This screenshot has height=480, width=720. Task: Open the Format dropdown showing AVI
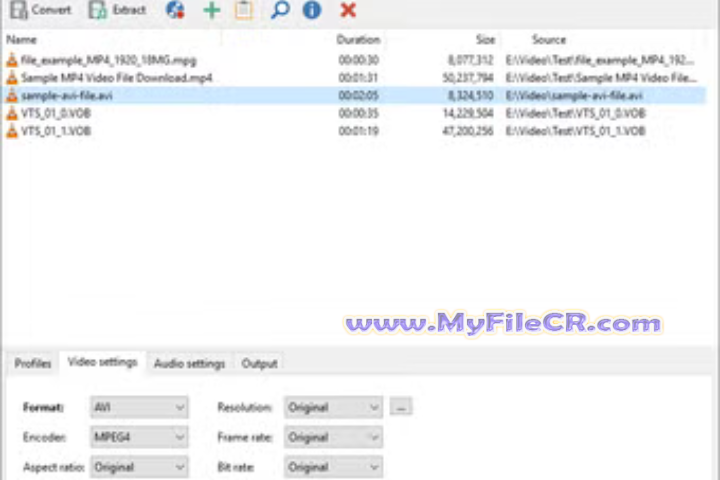point(139,407)
